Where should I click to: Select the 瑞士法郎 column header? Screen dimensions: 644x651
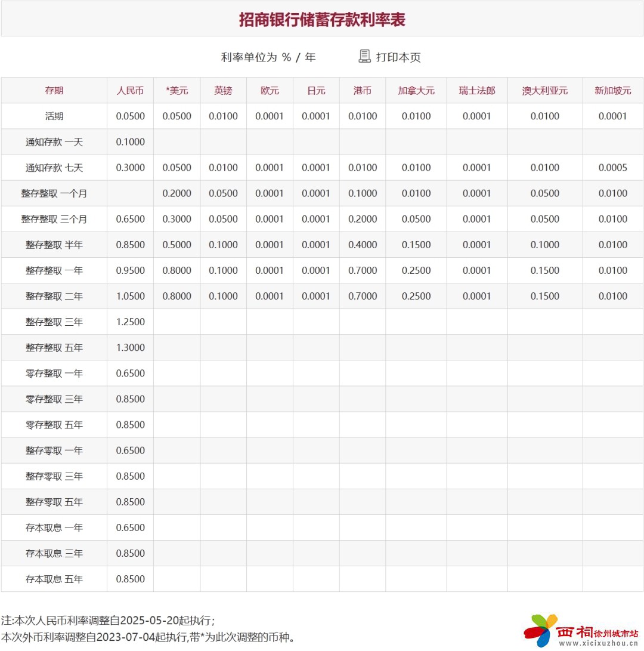coord(477,91)
